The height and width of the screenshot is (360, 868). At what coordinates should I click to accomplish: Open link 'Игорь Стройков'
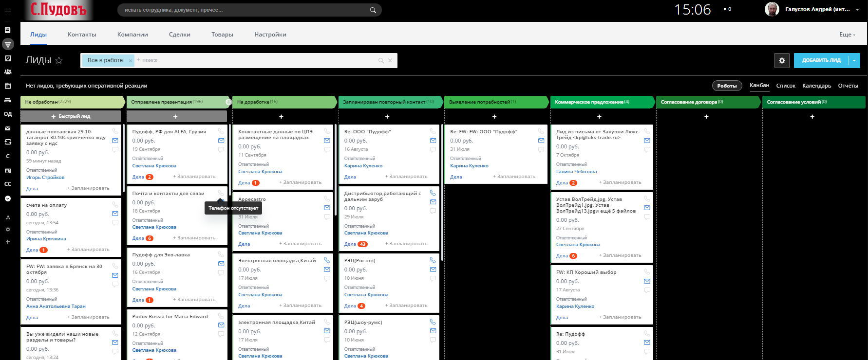pyautogui.click(x=45, y=178)
